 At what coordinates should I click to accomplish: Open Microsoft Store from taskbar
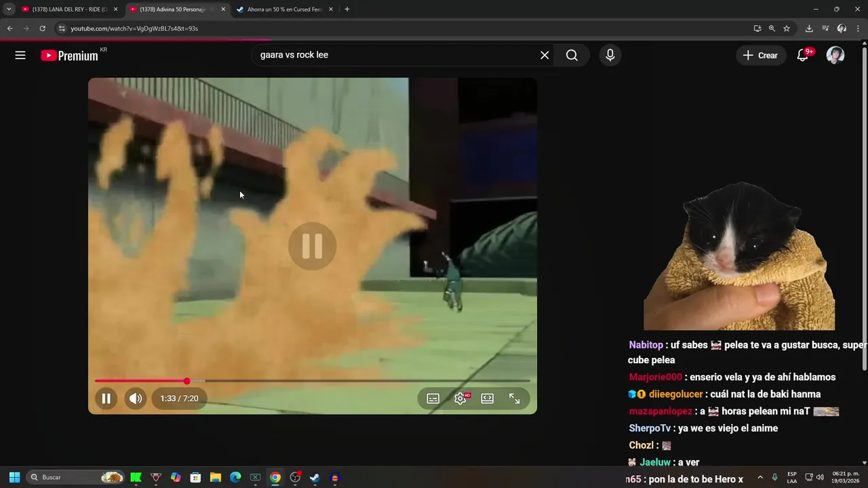(195, 477)
